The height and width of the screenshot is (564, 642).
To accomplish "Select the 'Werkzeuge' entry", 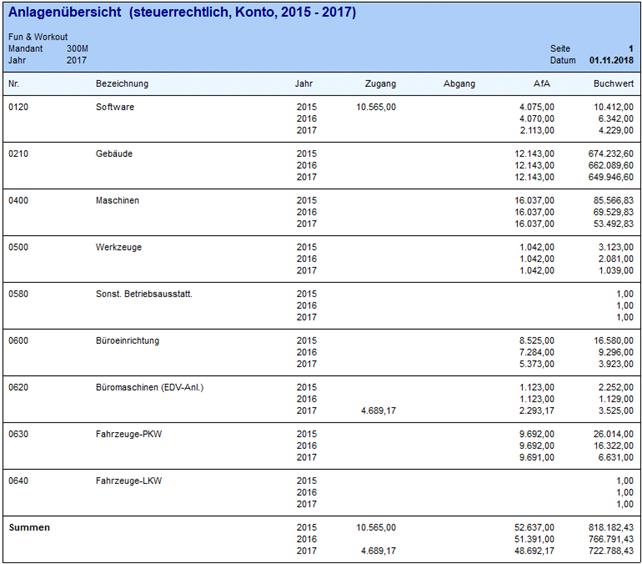I will tap(118, 247).
